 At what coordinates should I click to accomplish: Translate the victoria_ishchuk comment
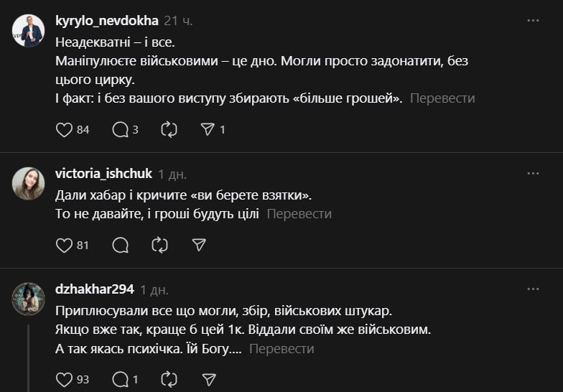[x=299, y=214]
